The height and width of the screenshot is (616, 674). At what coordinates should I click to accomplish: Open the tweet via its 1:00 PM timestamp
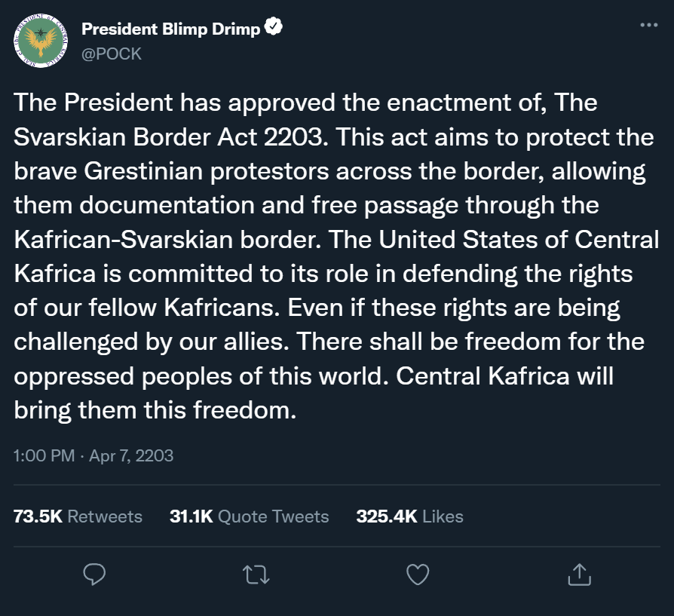(42, 456)
